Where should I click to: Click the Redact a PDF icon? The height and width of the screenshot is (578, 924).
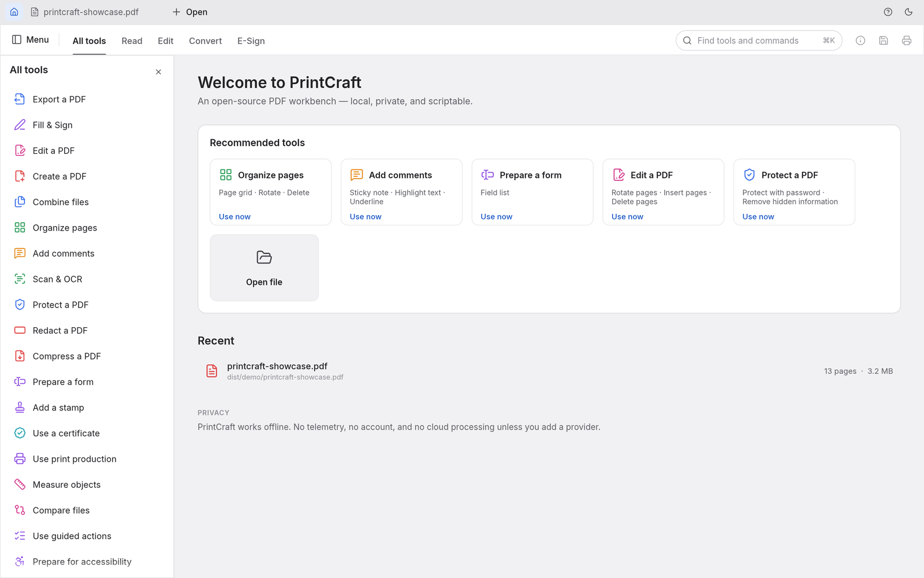[20, 331]
